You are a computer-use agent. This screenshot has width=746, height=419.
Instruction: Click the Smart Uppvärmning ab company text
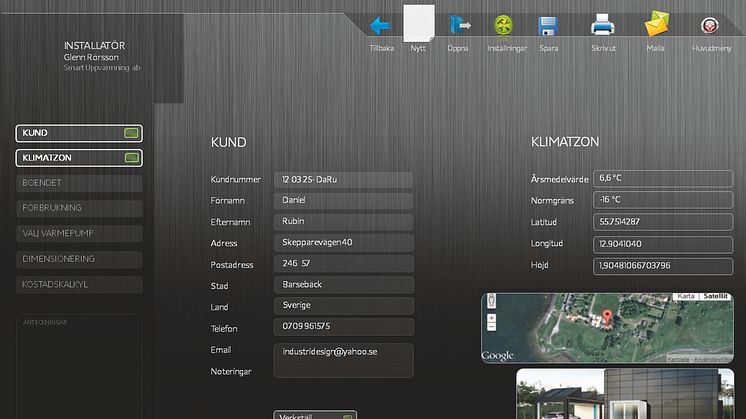[102, 68]
